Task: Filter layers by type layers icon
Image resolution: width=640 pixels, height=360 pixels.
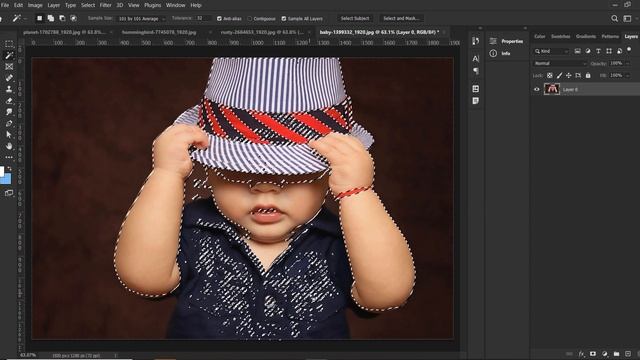Action: (598, 51)
